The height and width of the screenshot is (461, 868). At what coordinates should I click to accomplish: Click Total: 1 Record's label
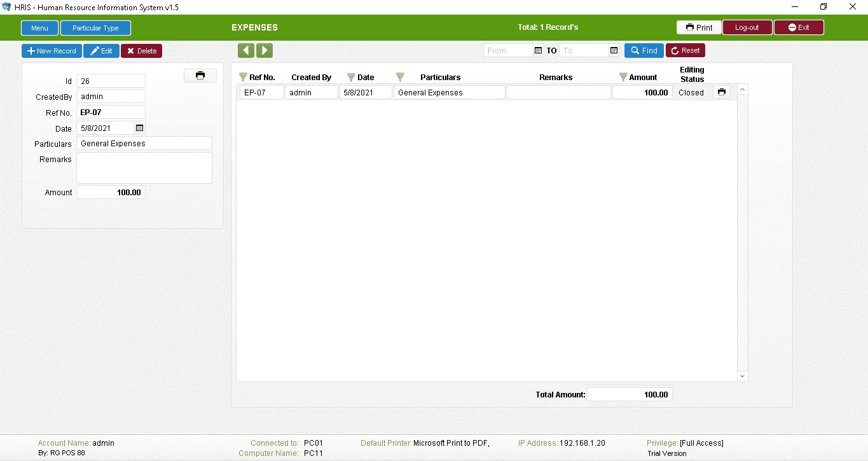(548, 27)
